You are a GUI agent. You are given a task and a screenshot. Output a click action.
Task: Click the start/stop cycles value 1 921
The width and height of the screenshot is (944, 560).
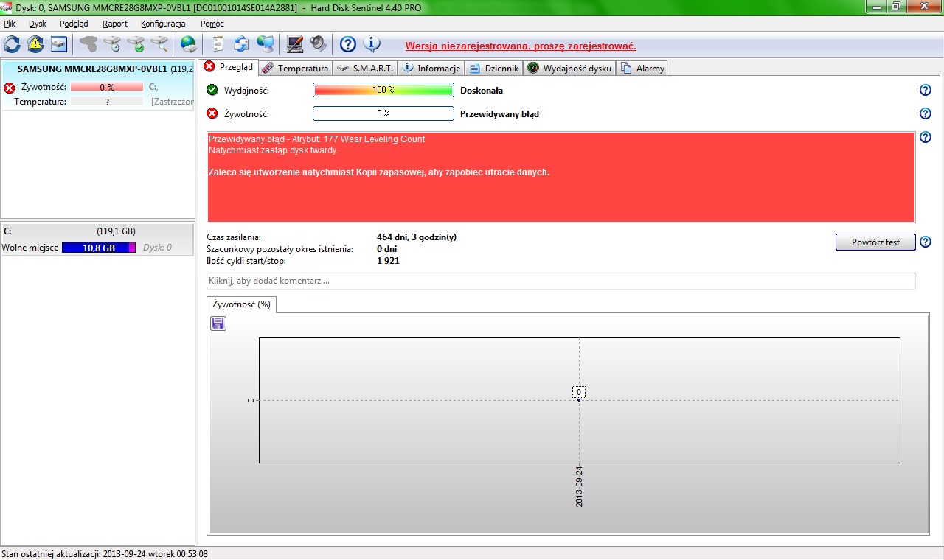(388, 261)
